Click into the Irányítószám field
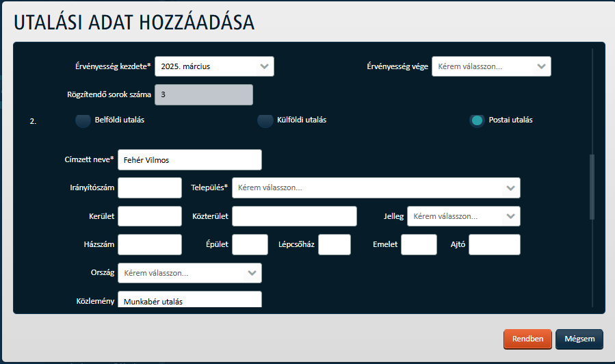 coord(150,188)
